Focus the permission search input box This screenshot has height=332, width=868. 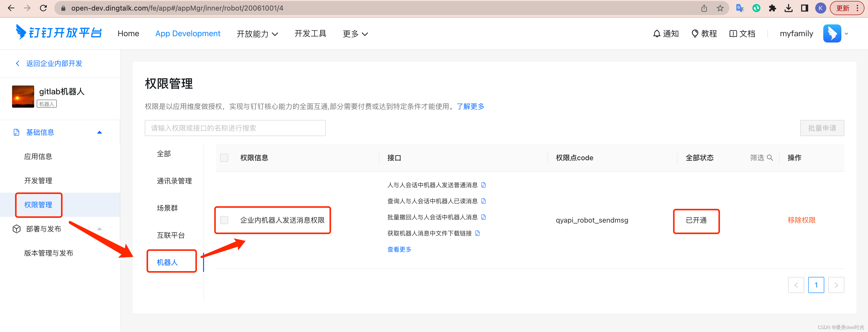pos(235,128)
